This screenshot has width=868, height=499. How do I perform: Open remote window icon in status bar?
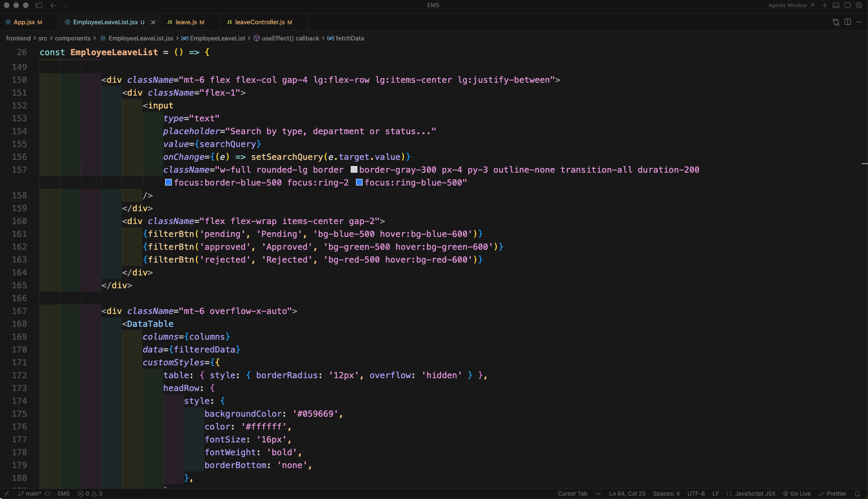(7, 494)
